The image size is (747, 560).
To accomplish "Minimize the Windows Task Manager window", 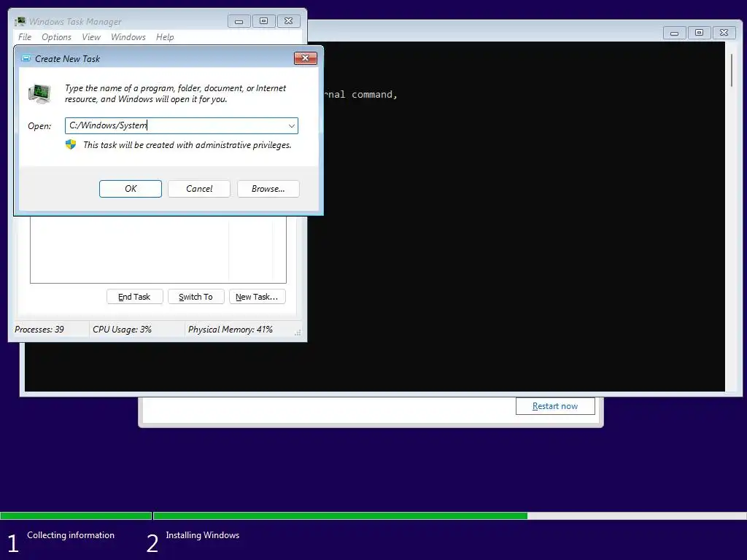I will coord(239,21).
